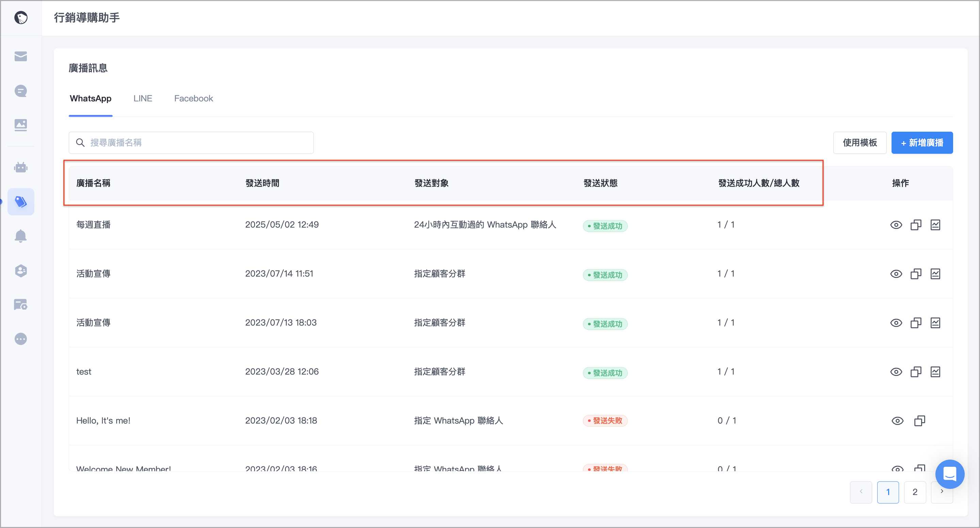
Task: Click the 2025/05/02 12:49 send time
Action: pyautogui.click(x=282, y=225)
